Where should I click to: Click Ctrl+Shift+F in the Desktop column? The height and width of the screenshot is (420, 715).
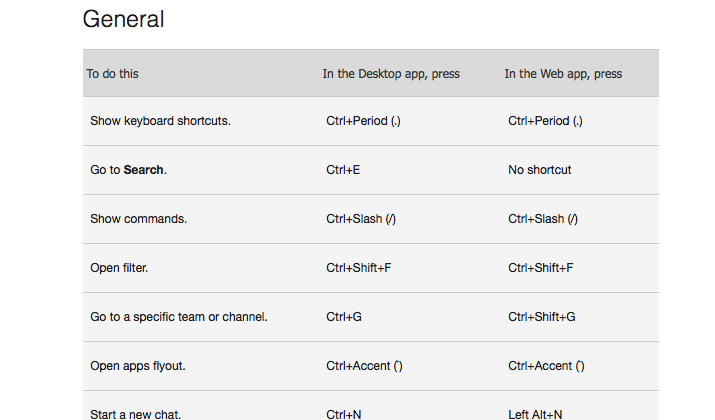click(358, 268)
